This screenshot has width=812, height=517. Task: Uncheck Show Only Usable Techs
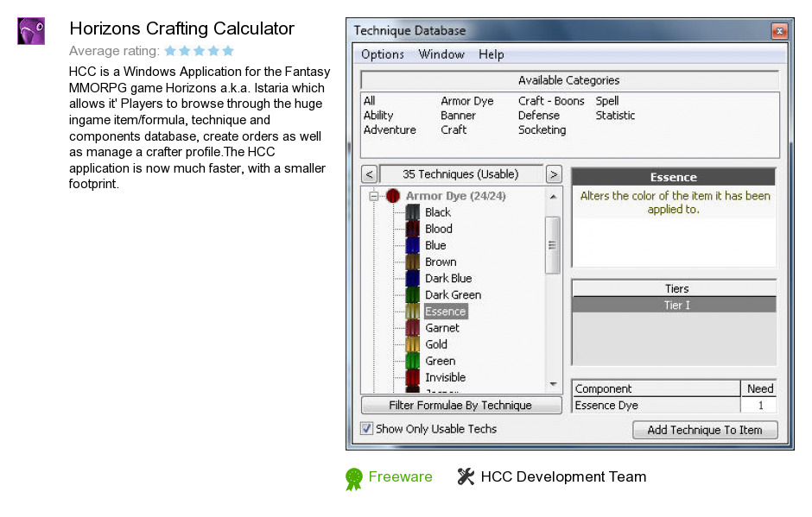click(x=366, y=428)
